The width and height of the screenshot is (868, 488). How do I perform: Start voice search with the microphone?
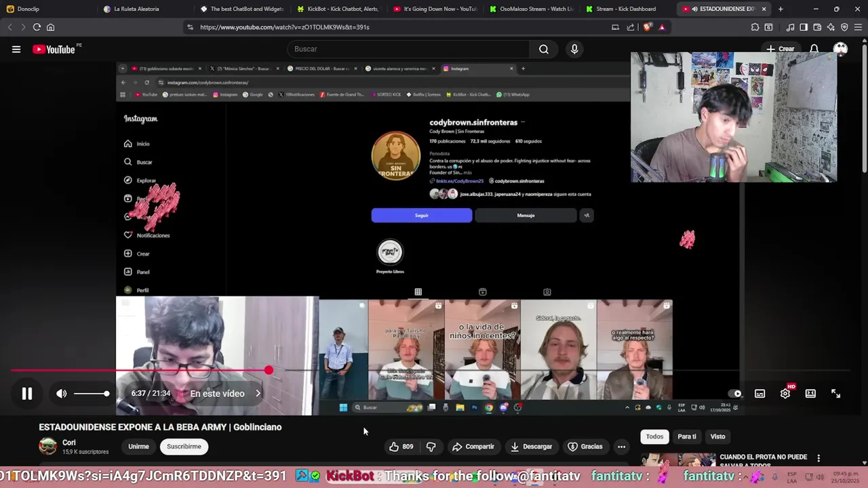pyautogui.click(x=574, y=49)
